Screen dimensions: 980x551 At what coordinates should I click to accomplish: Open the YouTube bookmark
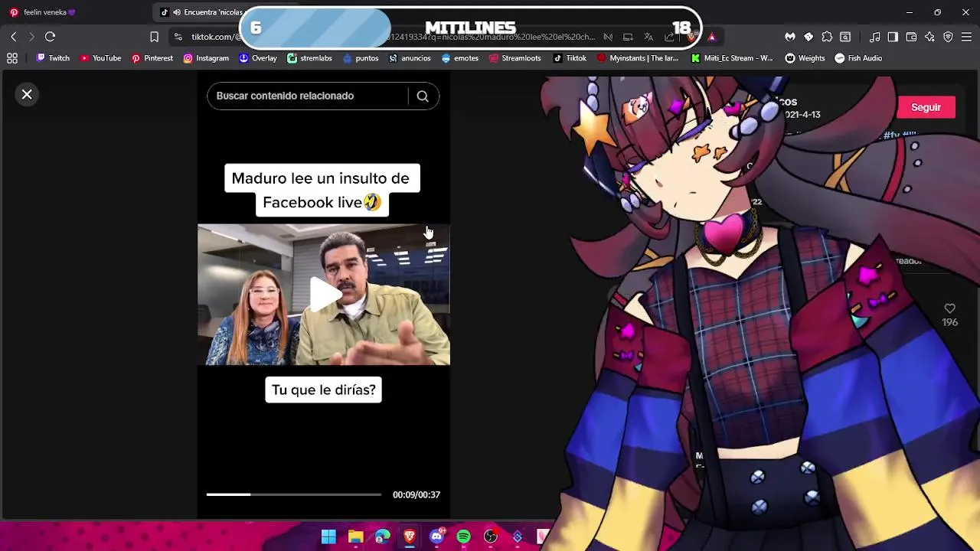[100, 58]
